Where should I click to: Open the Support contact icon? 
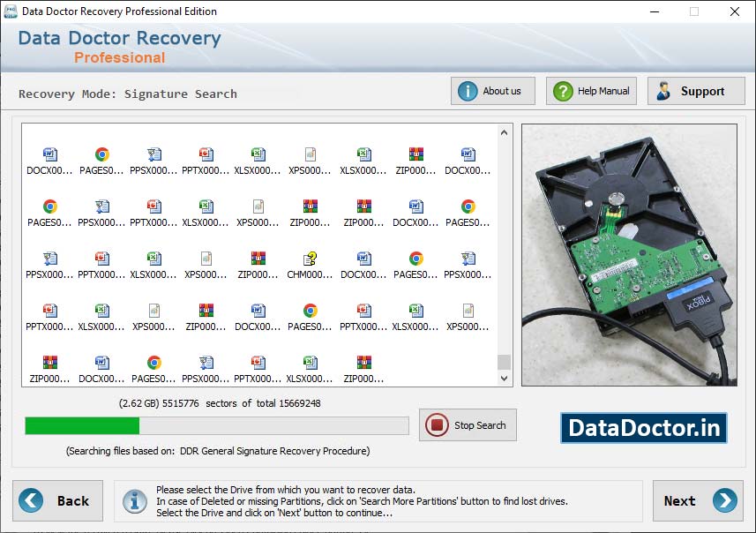[662, 90]
